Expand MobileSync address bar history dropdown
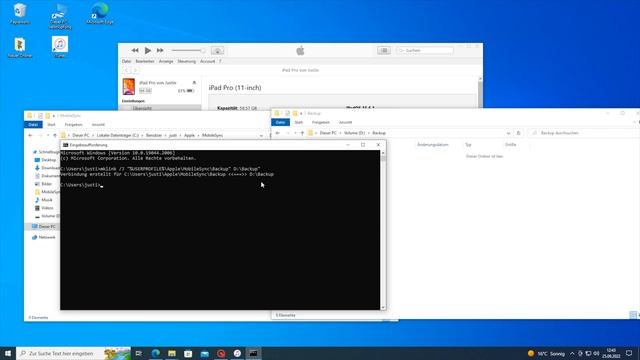Viewport: 640px width, 360px height. pyautogui.click(x=261, y=136)
